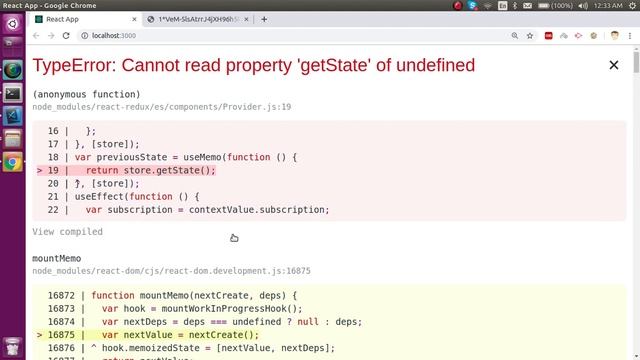Open Google Chrome in the dock
The width and height of the screenshot is (640, 360).
click(13, 162)
